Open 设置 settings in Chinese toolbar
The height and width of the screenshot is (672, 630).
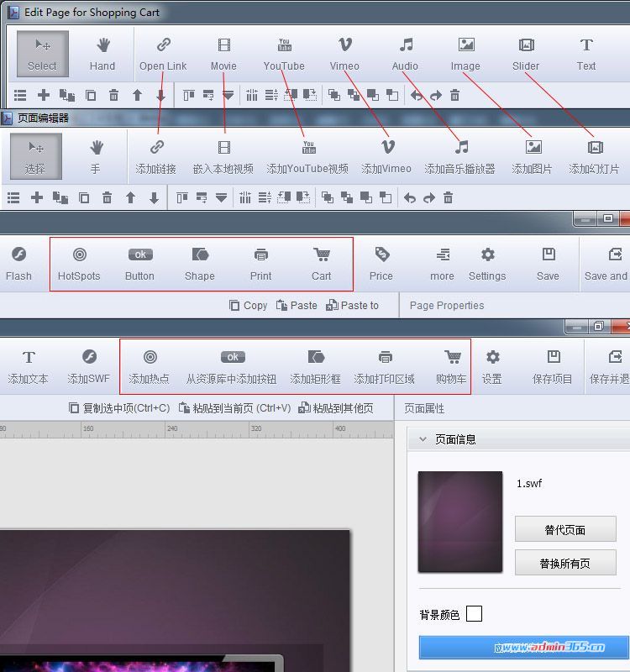click(x=492, y=367)
